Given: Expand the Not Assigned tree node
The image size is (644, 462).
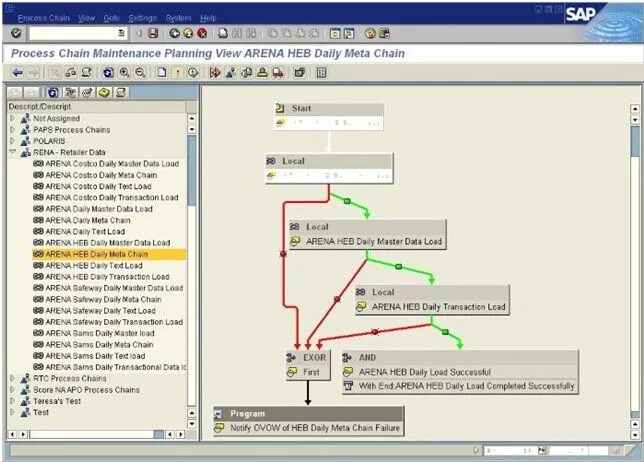Looking at the screenshot, I should tap(12, 118).
